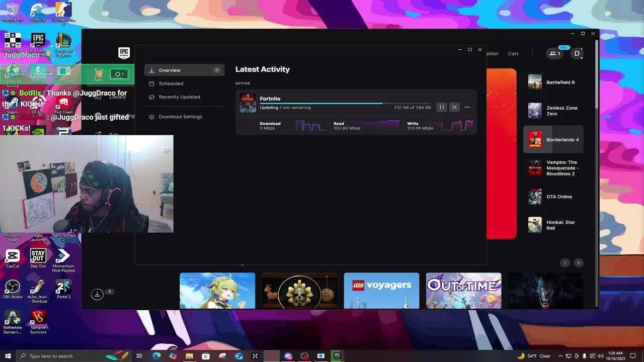Viewport: 644px width, 362px height.
Task: Click Epic Games Launcher taskbar icon
Action: 337,356
